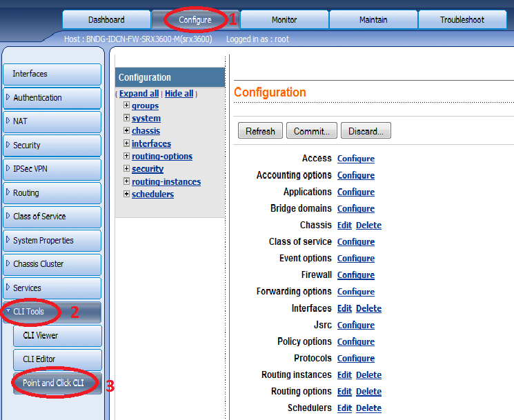Open the Monitor tab
This screenshot has height=420, width=514.
tap(284, 20)
